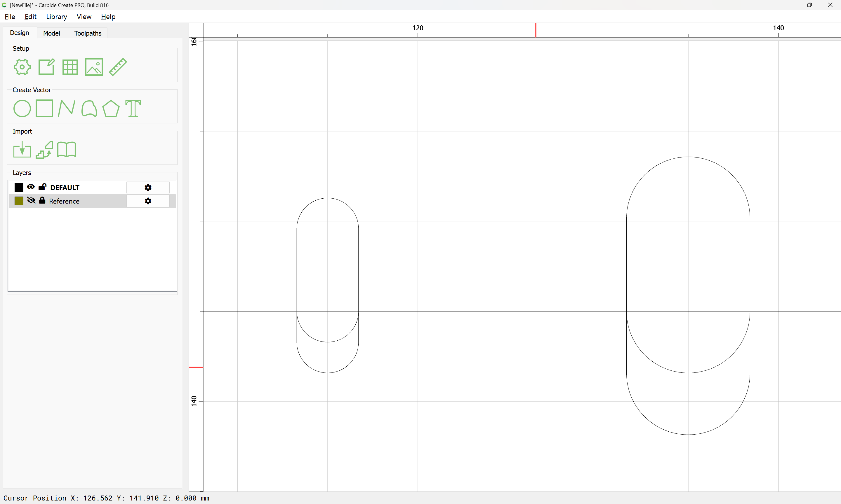The height and width of the screenshot is (504, 841).
Task: Click the background image icon
Action: [x=94, y=67]
